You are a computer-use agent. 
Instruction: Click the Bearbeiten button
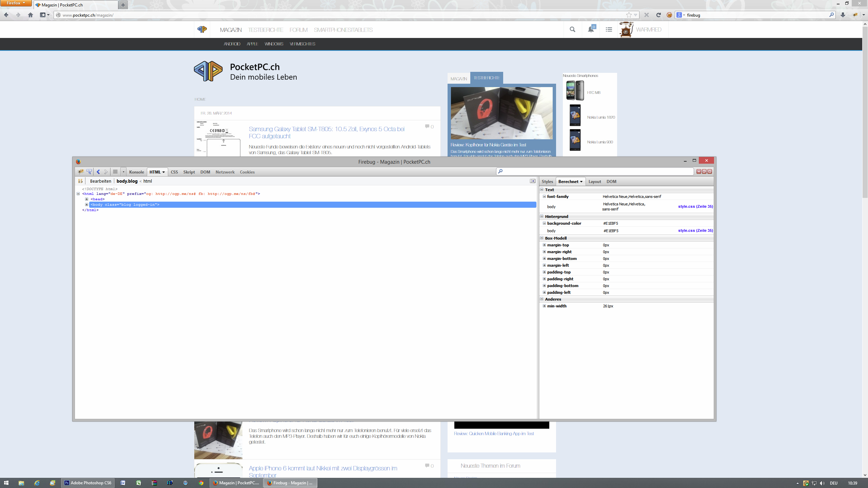[101, 181]
